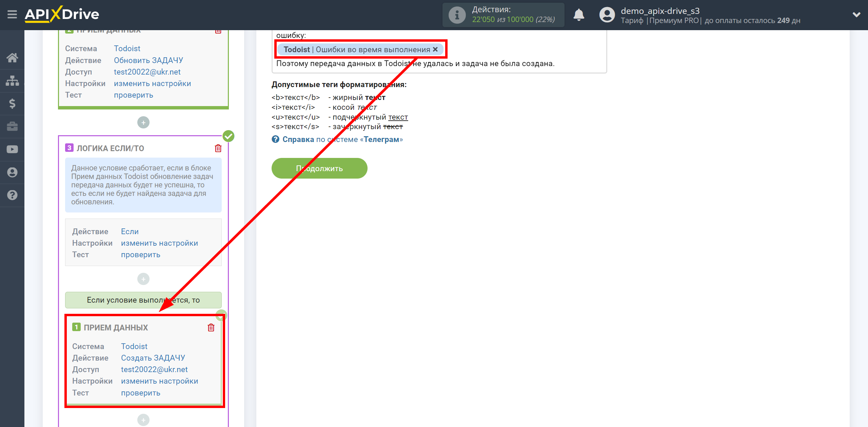The height and width of the screenshot is (427, 868).
Task: Open Todoist system link in Update block
Action: coord(127,48)
